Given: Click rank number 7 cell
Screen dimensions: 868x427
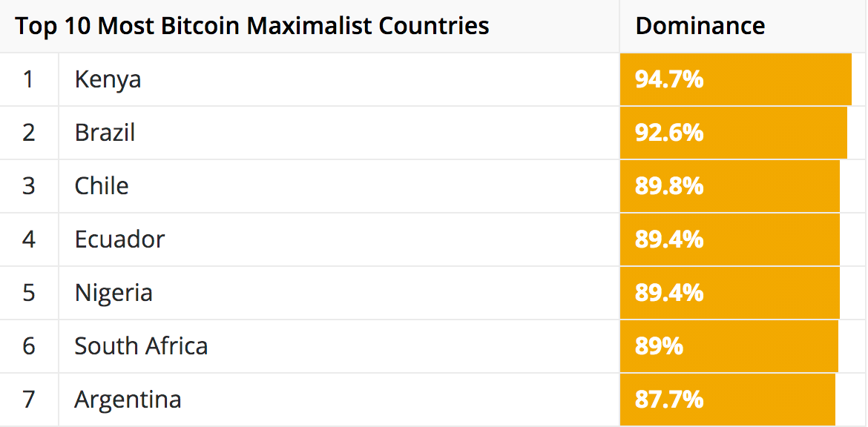Looking at the screenshot, I should pos(29,400).
